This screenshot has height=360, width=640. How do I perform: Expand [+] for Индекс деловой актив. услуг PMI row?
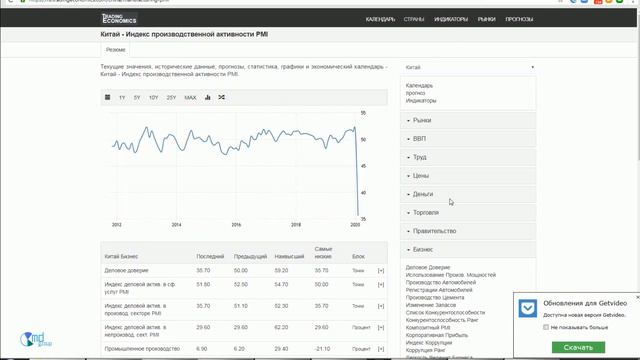(x=381, y=284)
